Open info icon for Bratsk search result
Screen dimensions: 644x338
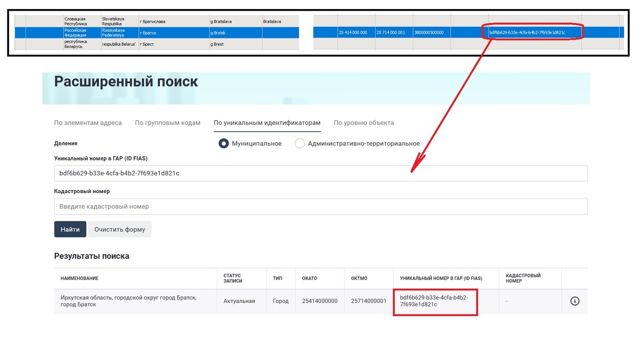click(575, 301)
